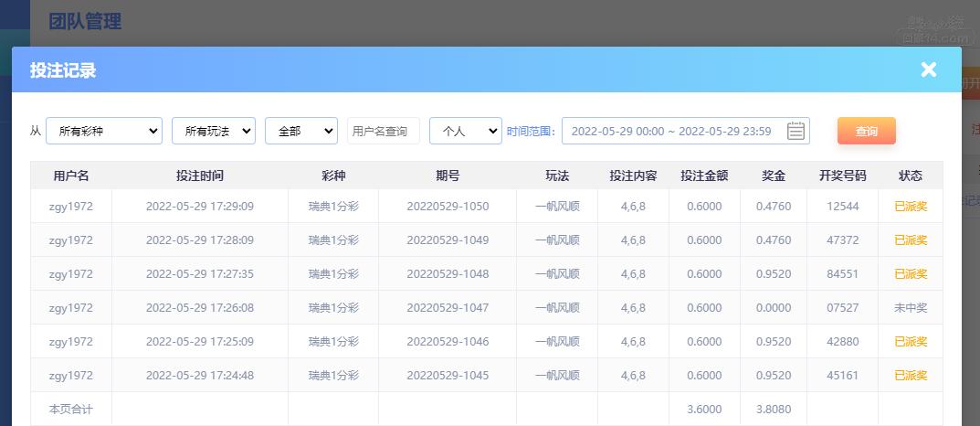Click the 投注时间 column header
Viewport: 980px width, 426px height.
coord(200,176)
